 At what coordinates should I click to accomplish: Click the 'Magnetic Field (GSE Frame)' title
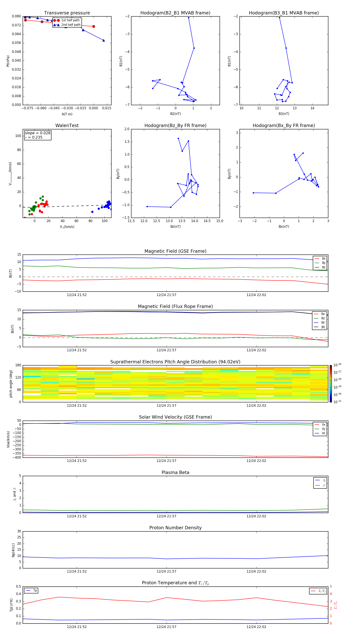(x=175, y=251)
